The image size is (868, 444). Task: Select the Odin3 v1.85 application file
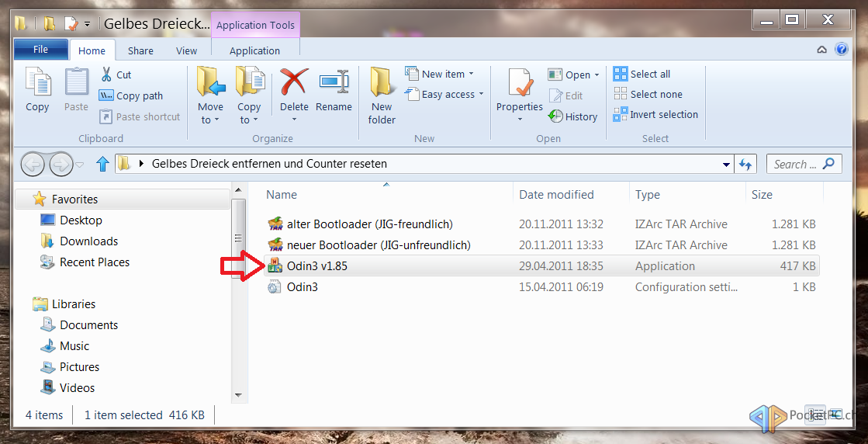541,265
